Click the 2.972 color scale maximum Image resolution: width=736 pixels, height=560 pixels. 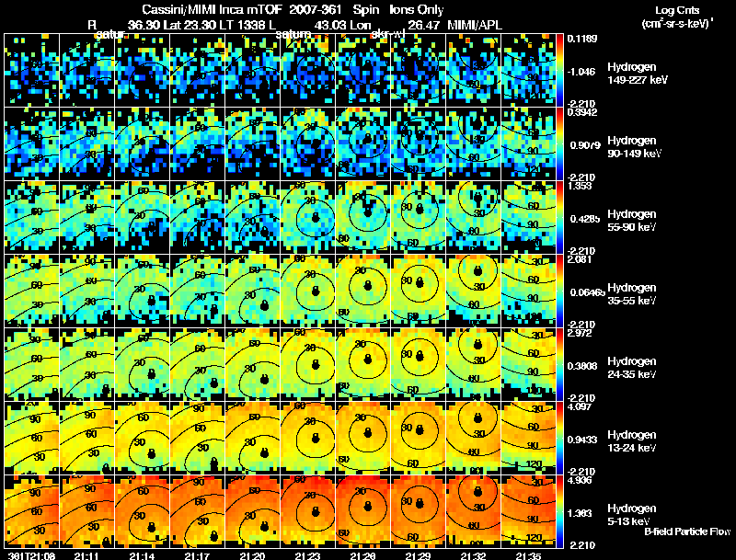(x=580, y=333)
